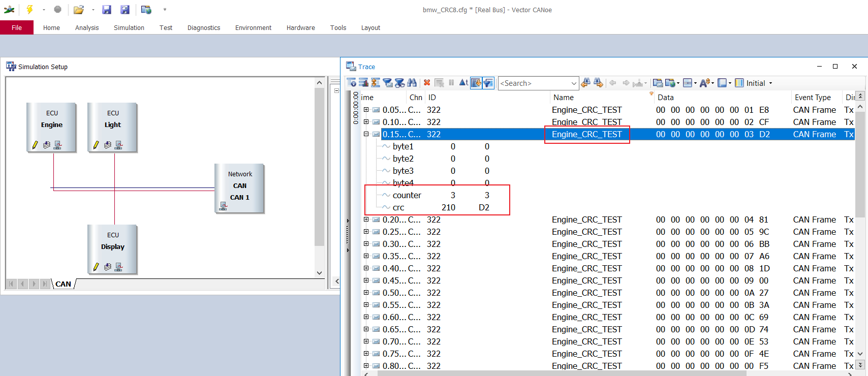The image size is (868, 376).
Task: Select the Network CAN 1 block
Action: [x=240, y=188]
